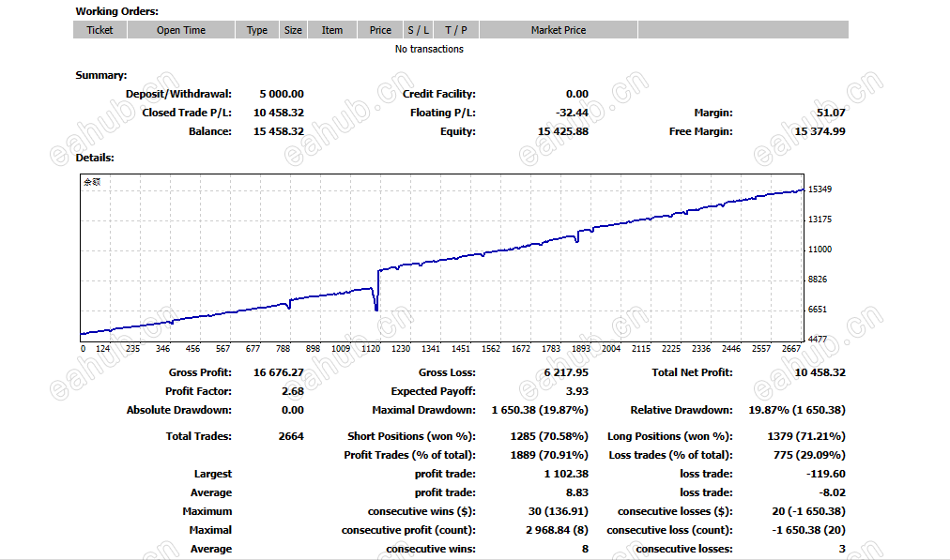The width and height of the screenshot is (950, 560).
Task: Select the Profit Trades value 1889 (70.91%)
Action: [x=549, y=455]
